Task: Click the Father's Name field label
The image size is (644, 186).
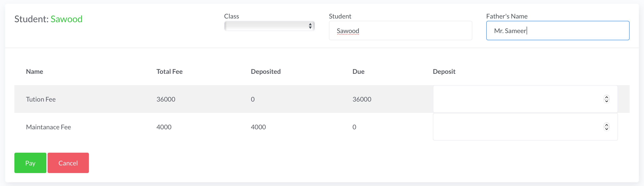Action: point(507,16)
